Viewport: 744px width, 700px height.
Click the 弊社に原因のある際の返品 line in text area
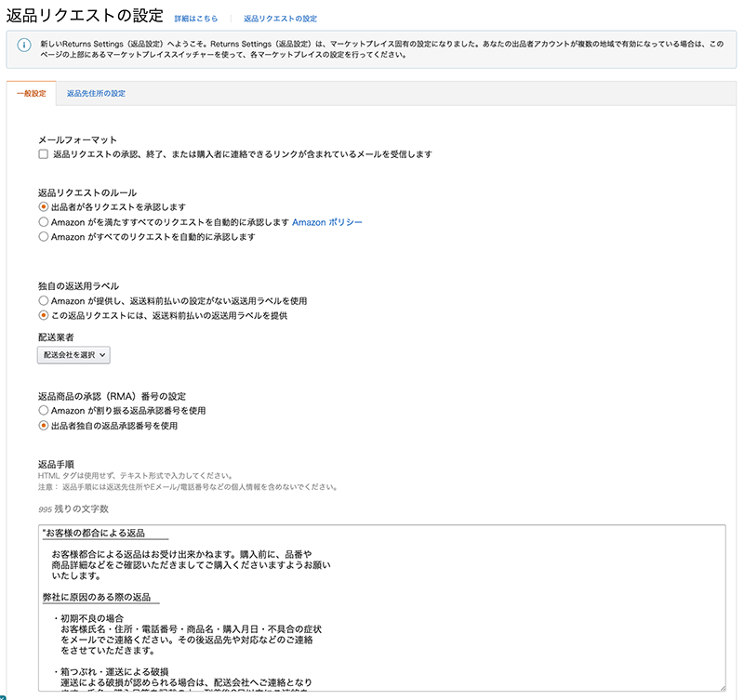click(97, 597)
